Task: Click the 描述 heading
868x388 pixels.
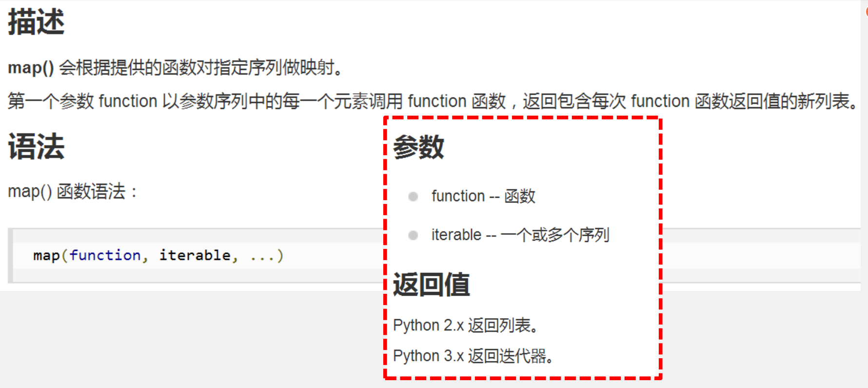Action: [36, 22]
